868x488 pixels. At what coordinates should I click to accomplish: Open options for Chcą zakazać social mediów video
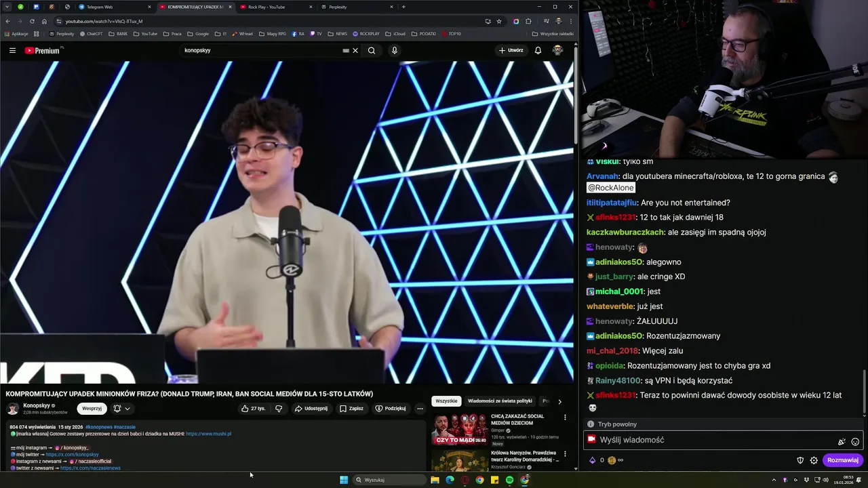point(565,418)
